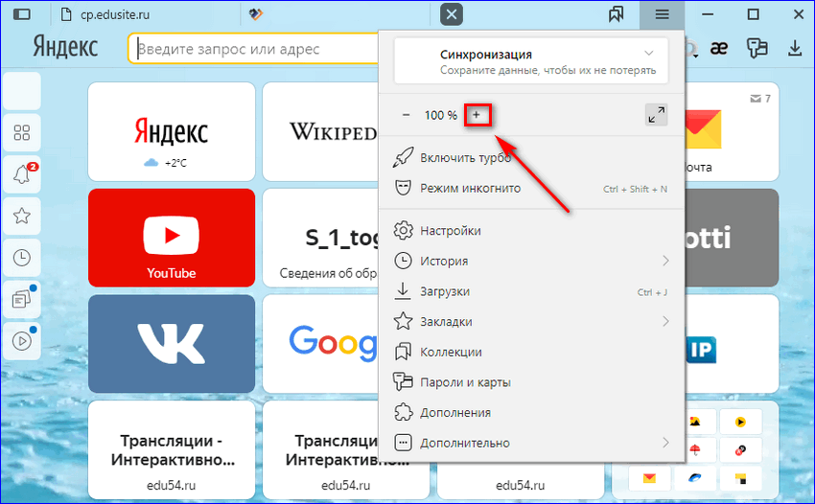Image resolution: width=815 pixels, height=504 pixels.
Task: Open the side panel toggle icon
Action: (21, 14)
